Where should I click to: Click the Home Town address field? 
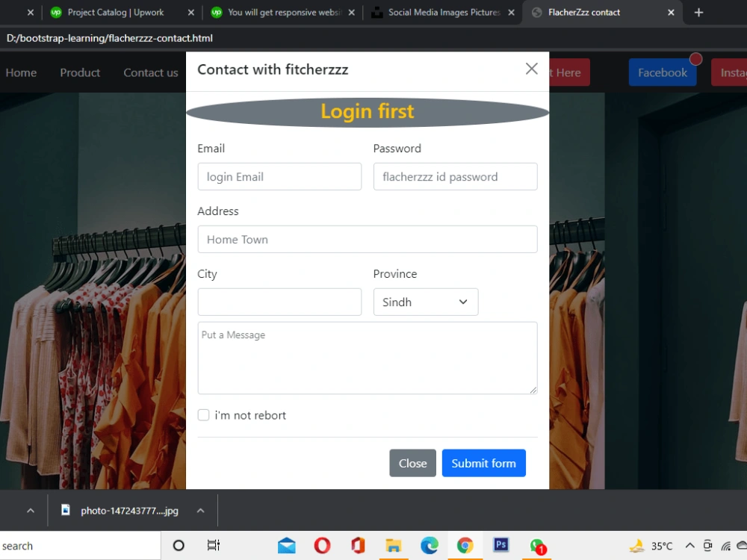pos(368,239)
